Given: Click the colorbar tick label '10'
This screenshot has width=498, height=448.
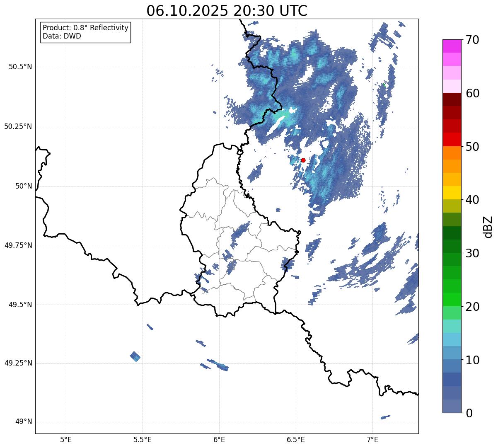Looking at the screenshot, I should coord(472,360).
